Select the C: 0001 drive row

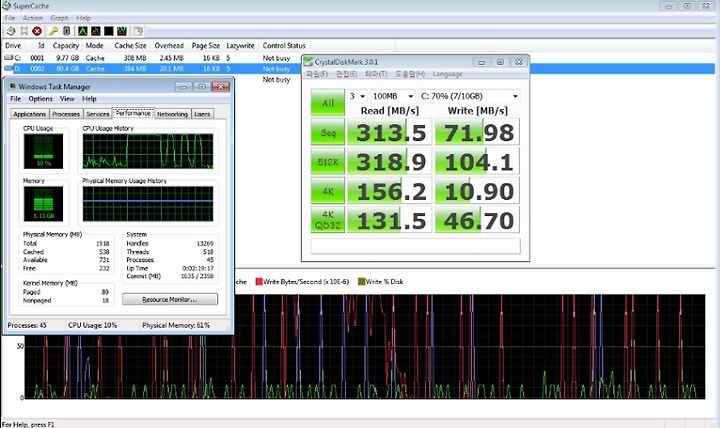[x=152, y=58]
